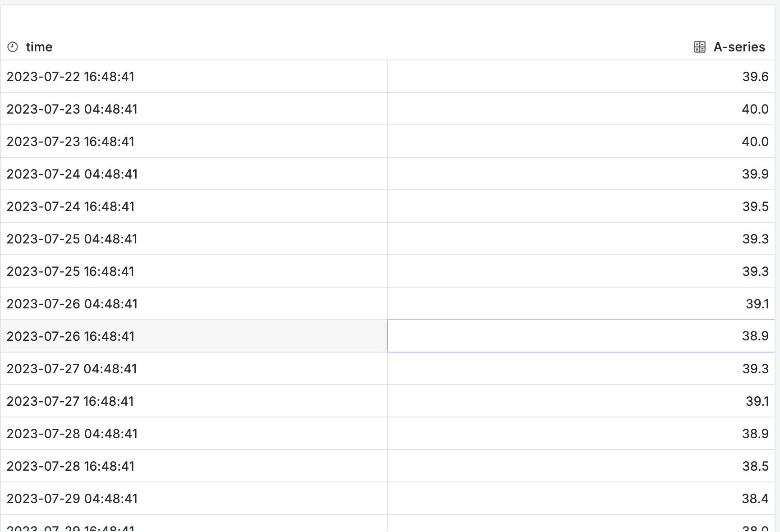Viewport: 780px width, 532px height.
Task: Click the table icon beside A-series header
Action: 699,47
